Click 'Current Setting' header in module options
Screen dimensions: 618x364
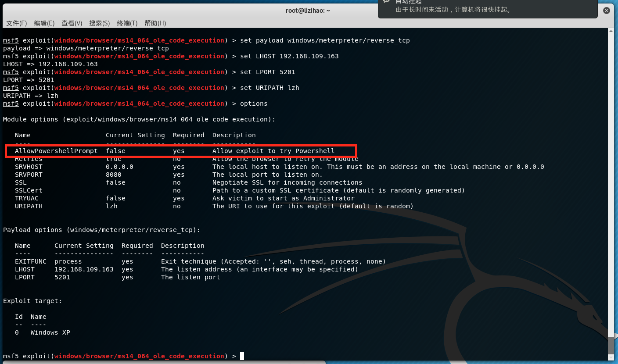135,135
